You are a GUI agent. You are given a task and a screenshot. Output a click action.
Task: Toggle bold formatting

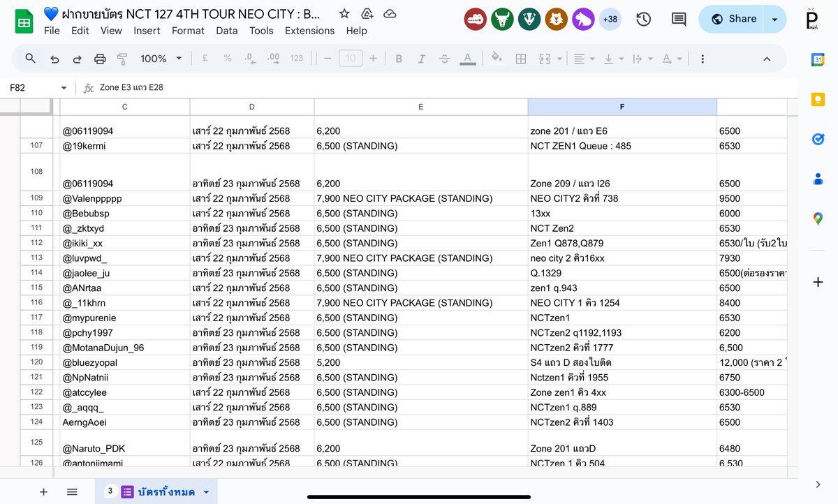click(399, 59)
